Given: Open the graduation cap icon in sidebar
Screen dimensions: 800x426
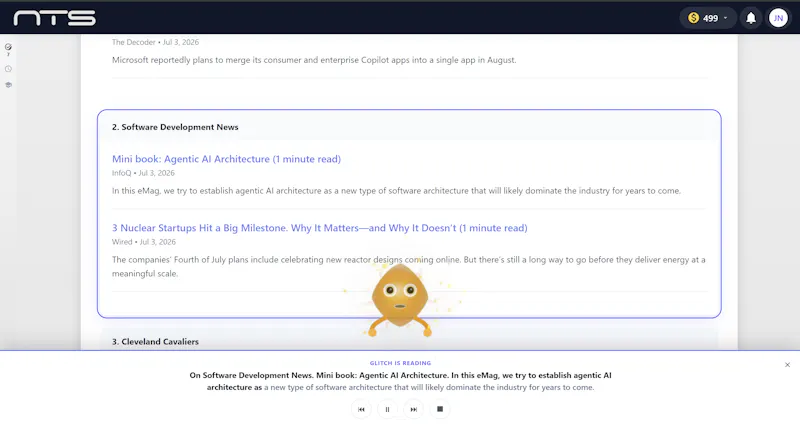Looking at the screenshot, I should coord(8,85).
